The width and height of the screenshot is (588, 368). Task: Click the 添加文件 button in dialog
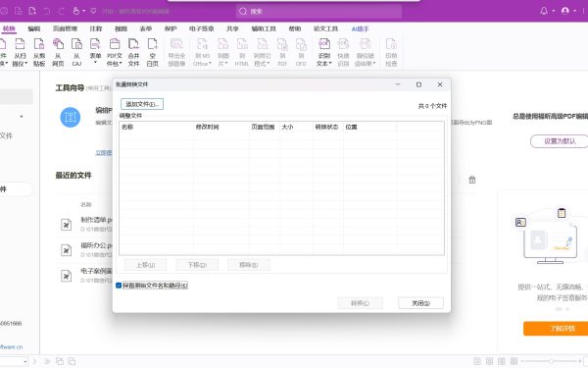pos(142,104)
